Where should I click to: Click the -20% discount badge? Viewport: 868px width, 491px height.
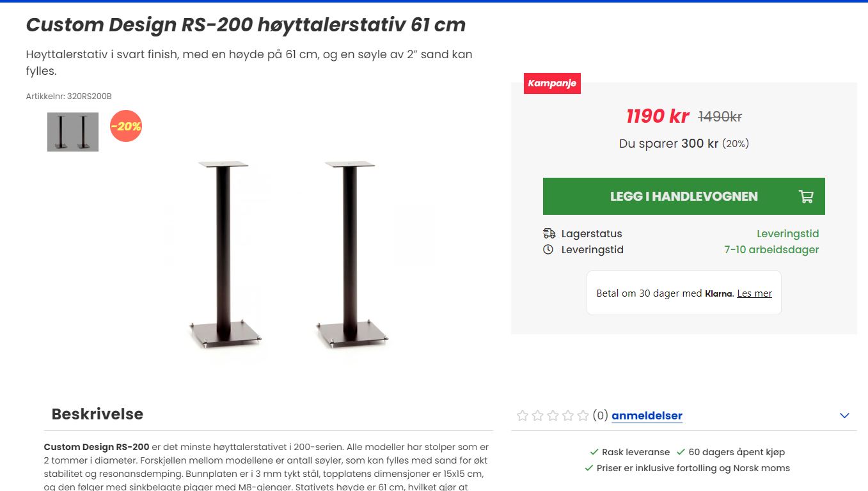pyautogui.click(x=126, y=126)
